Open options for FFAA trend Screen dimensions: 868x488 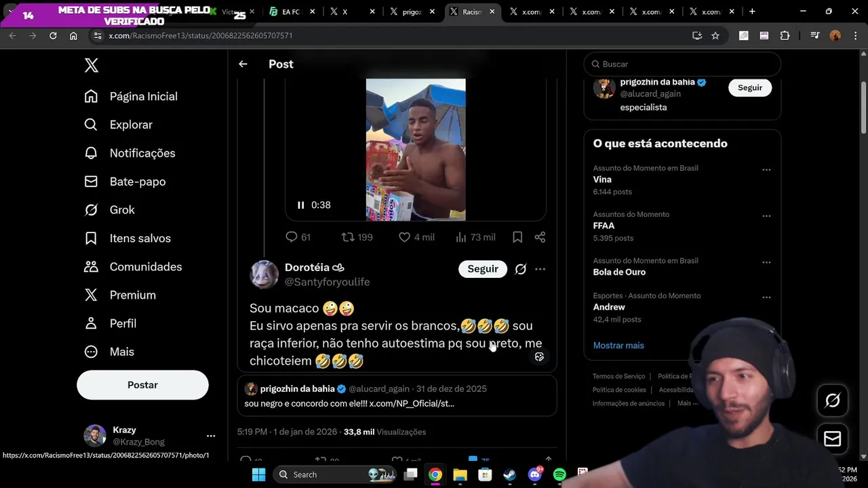point(766,216)
